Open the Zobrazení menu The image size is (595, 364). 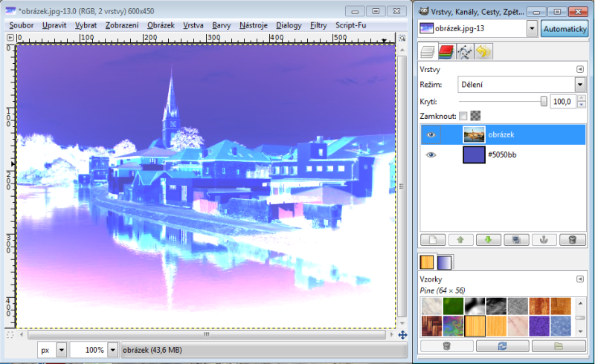pos(122,25)
